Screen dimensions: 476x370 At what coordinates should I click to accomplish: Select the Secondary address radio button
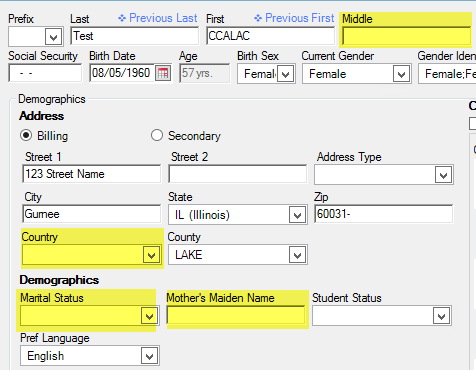157,135
